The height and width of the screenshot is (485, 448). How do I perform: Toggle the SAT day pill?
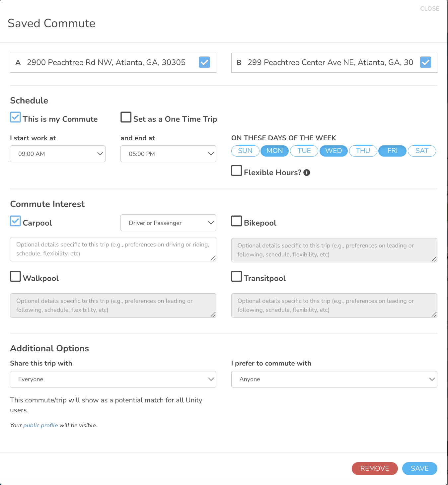422,151
